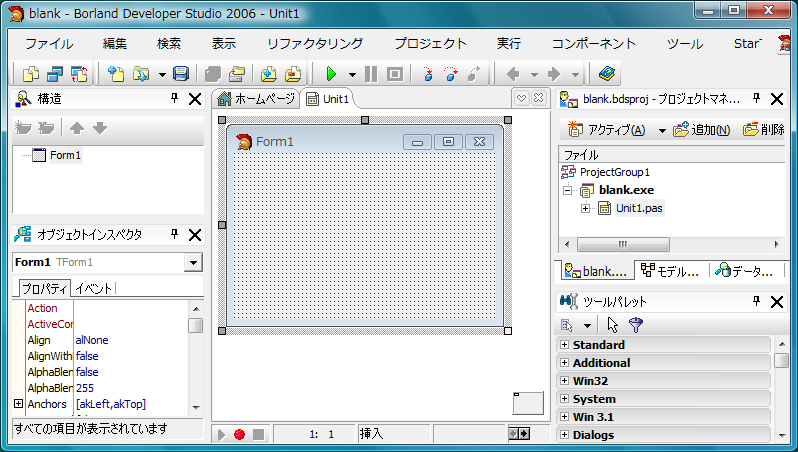Click the filter funnel in Tool Palette

(x=636, y=325)
